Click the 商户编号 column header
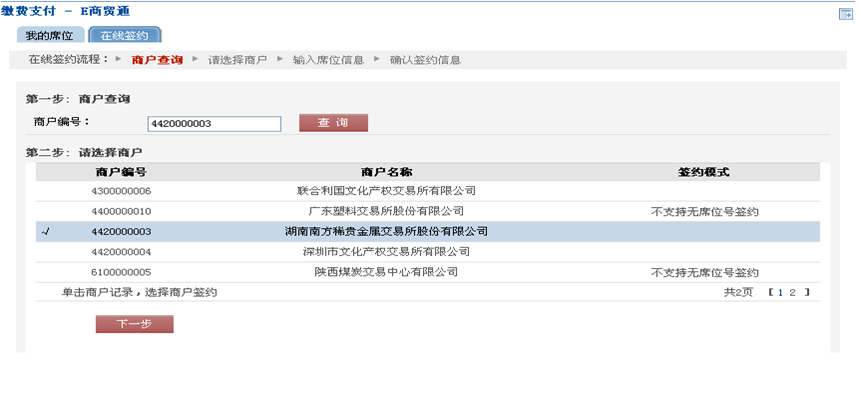 [121, 172]
